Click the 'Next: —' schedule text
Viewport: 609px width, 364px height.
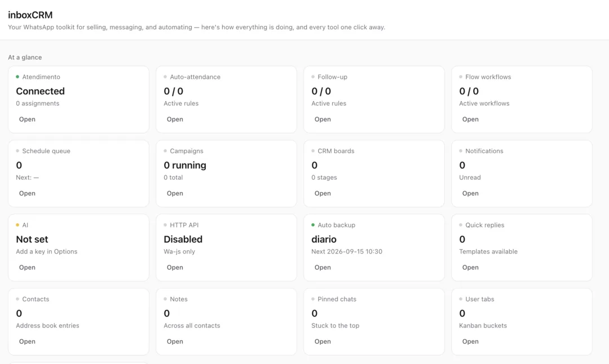coord(27,177)
